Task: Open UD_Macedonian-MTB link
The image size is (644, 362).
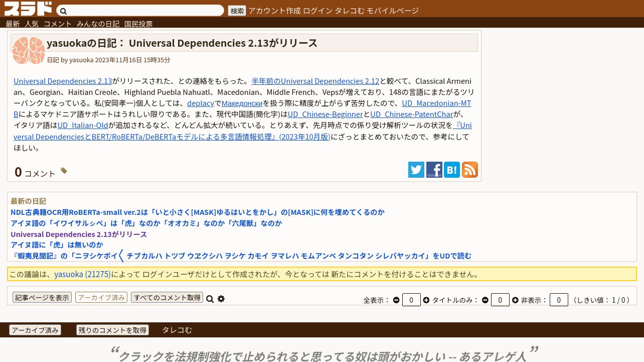Action: pos(436,103)
